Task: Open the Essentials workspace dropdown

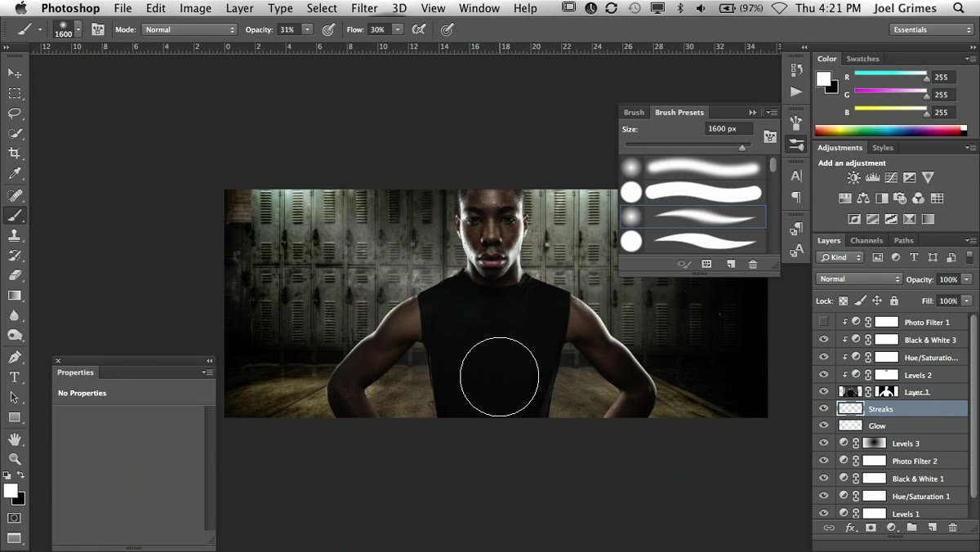Action: click(931, 29)
